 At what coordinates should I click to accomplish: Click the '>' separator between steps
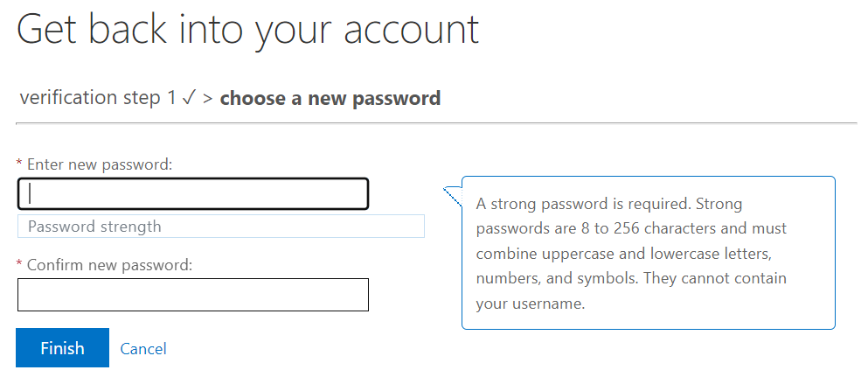click(x=207, y=99)
